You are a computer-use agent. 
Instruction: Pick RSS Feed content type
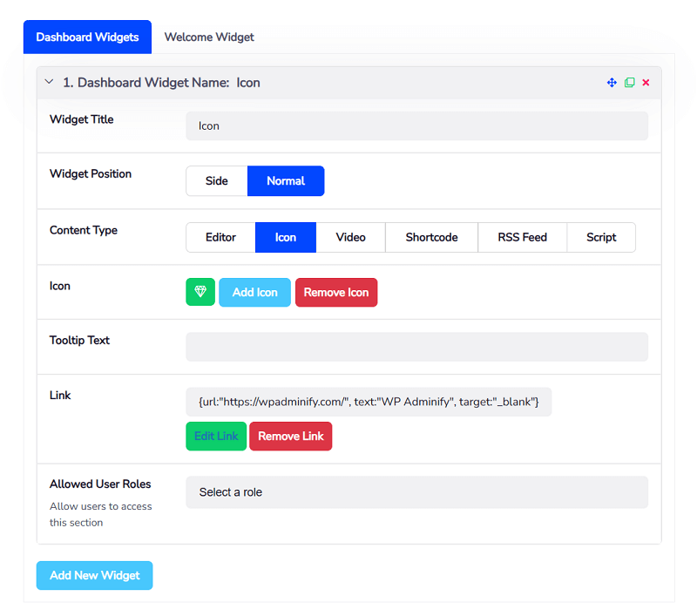(522, 237)
